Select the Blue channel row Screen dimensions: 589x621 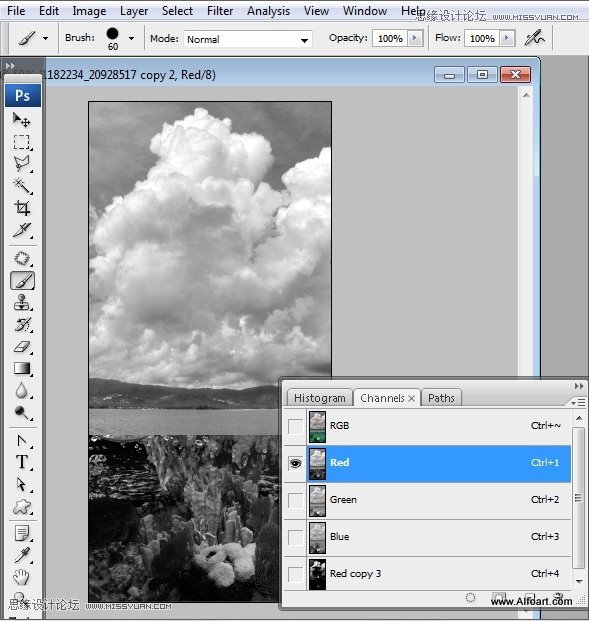click(439, 537)
